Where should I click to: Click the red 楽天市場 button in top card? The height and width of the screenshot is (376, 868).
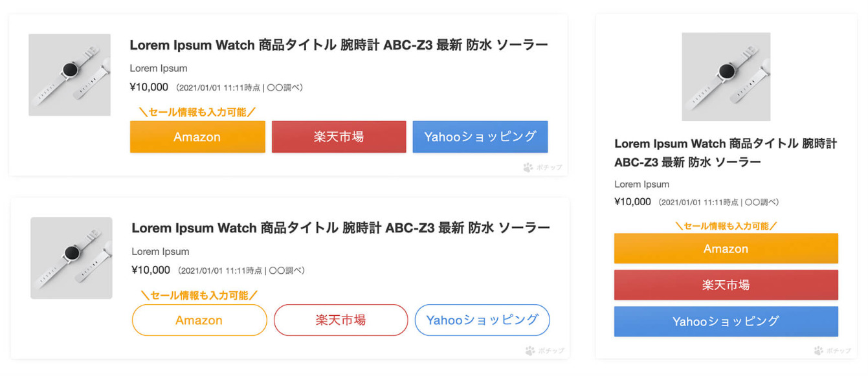click(x=339, y=137)
